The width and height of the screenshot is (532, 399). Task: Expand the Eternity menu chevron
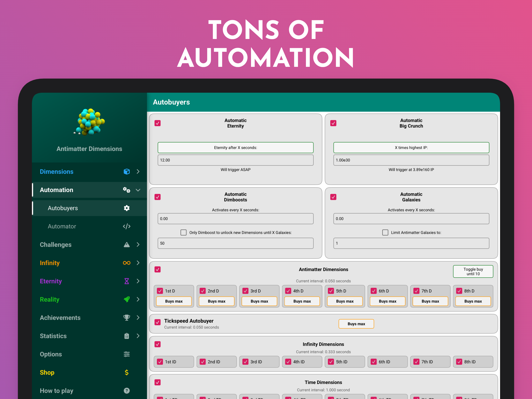138,281
